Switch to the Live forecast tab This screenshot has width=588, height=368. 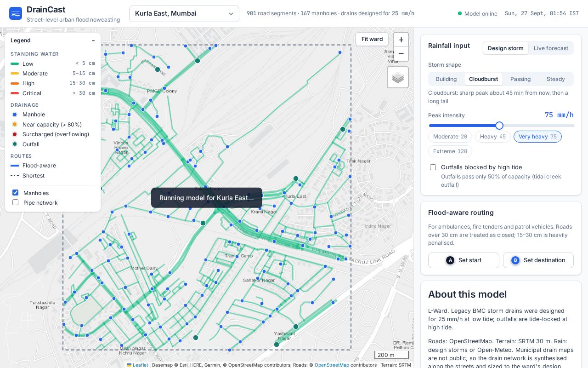[551, 48]
